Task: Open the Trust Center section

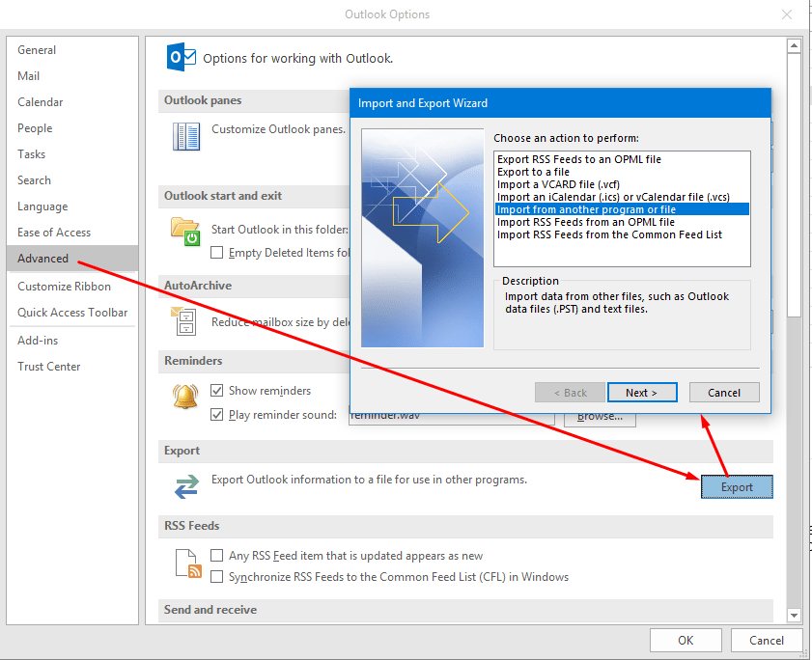Action: coord(48,366)
